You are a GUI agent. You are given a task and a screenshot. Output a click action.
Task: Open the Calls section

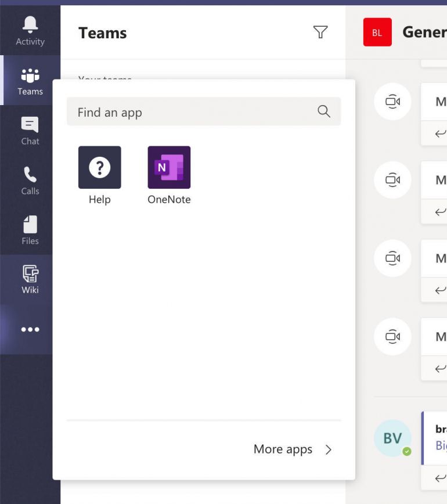30,180
